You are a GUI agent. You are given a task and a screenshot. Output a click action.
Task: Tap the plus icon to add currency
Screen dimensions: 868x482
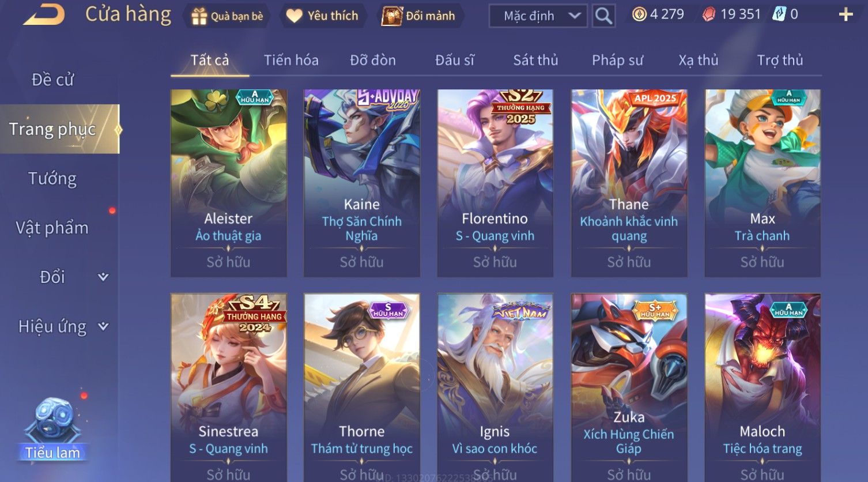click(846, 15)
